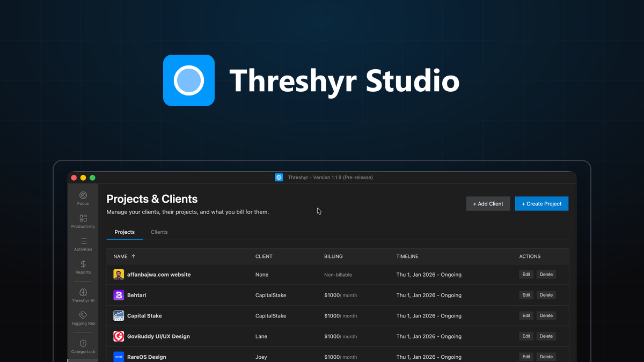Open the Reports dollar-sign section
The height and width of the screenshot is (362, 644).
[83, 267]
